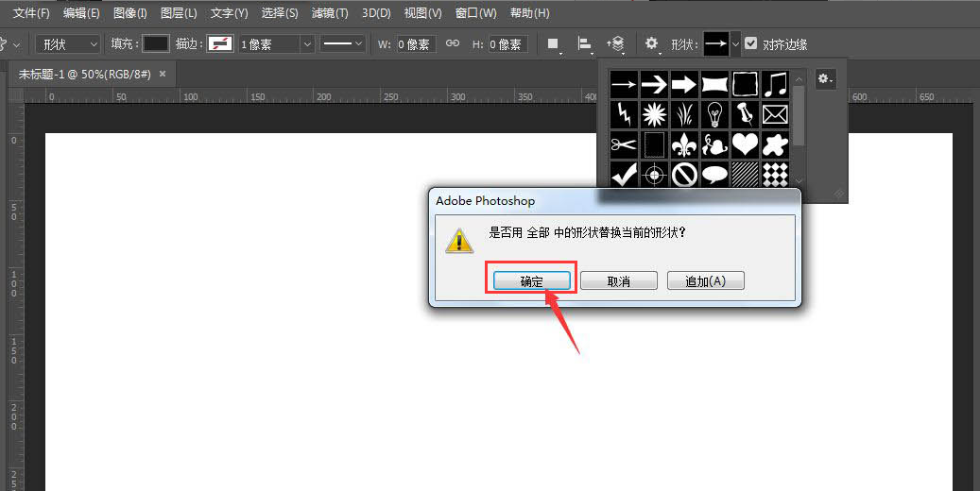The height and width of the screenshot is (491, 980).
Task: Click the H height input field
Action: [x=507, y=44]
